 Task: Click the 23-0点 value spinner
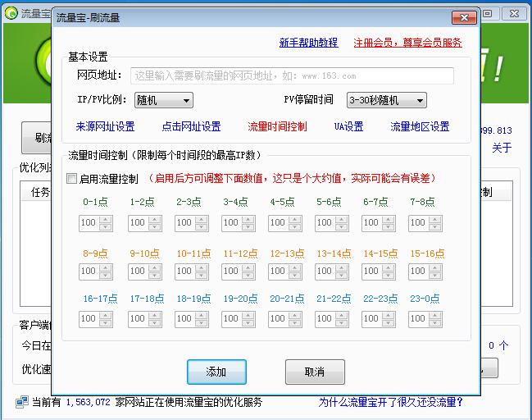tap(425, 319)
